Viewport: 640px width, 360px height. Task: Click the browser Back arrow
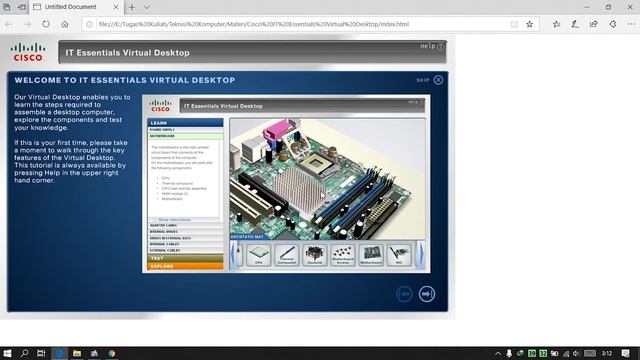9,24
